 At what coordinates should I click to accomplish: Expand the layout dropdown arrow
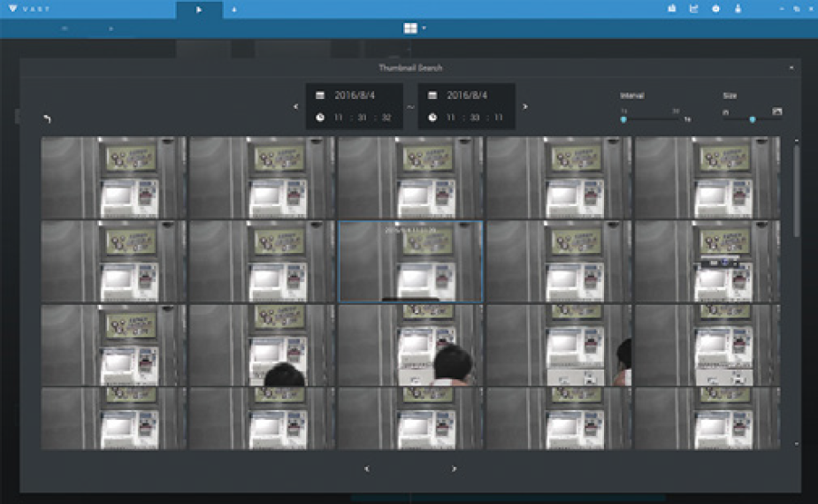(424, 28)
